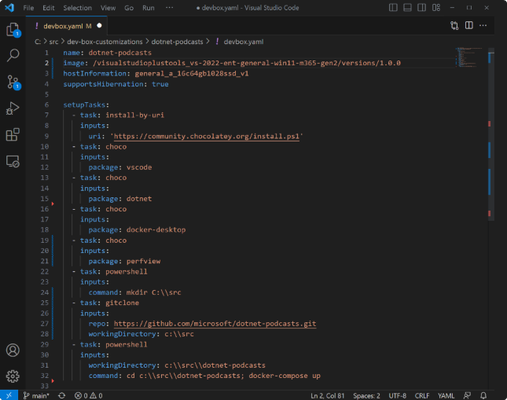Expand the overflow menu ellipsis in menu bar

[169, 8]
